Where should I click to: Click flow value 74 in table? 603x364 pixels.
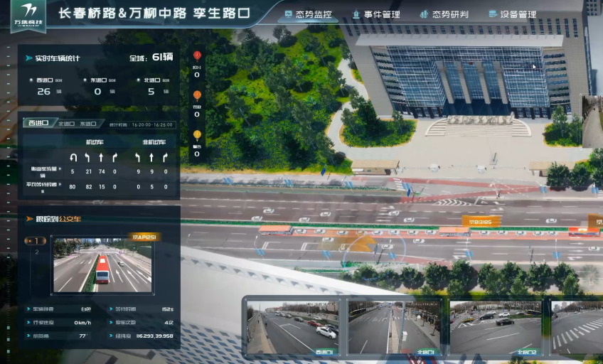[x=102, y=172]
